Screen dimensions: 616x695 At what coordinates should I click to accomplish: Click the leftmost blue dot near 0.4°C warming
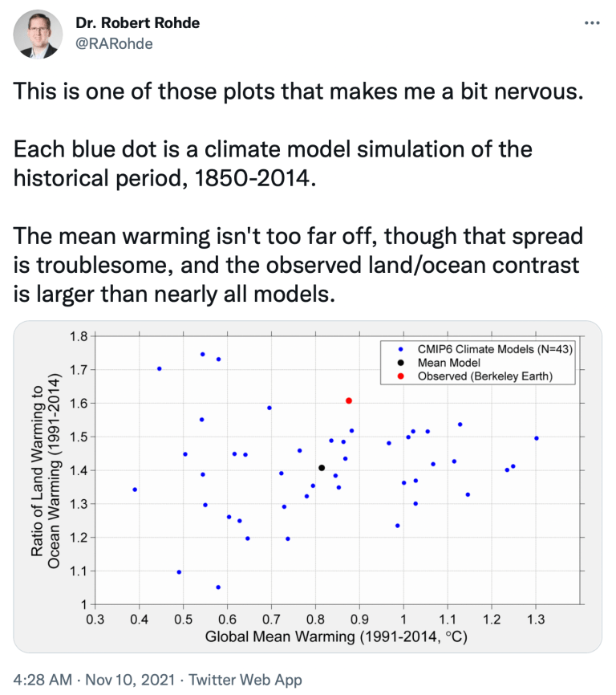coord(135,490)
